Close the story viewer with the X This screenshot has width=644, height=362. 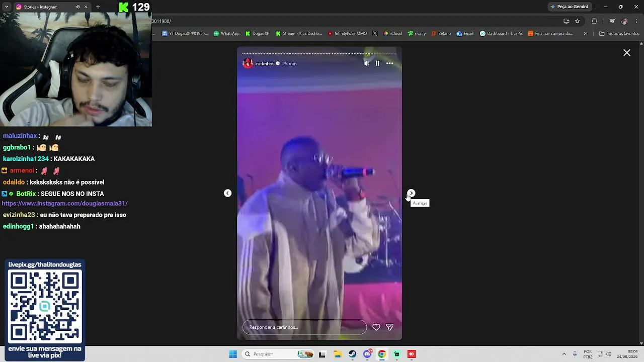point(627,53)
